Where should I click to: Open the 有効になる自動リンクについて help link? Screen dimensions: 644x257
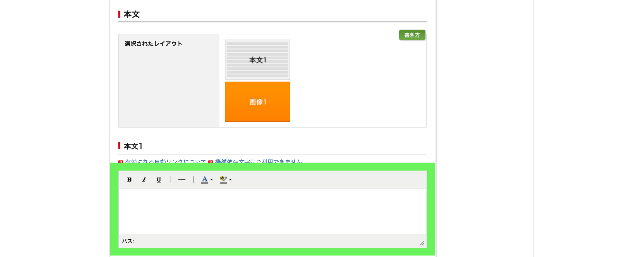tap(165, 161)
